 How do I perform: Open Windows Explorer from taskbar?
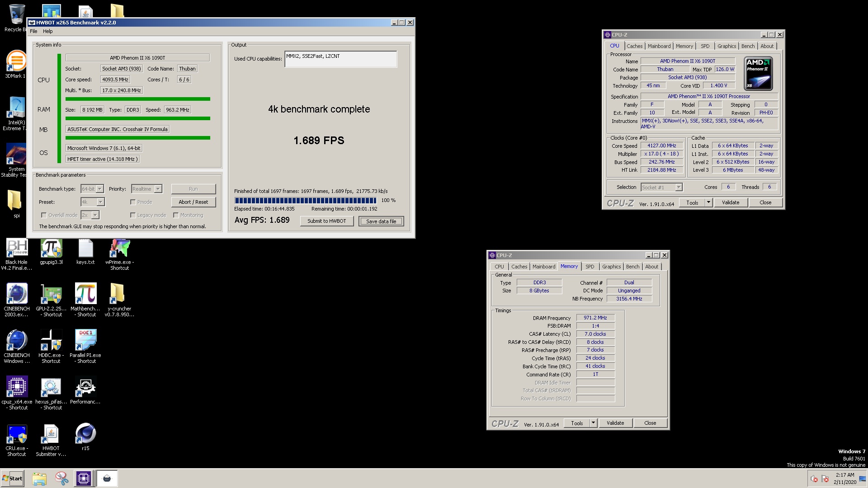[39, 479]
